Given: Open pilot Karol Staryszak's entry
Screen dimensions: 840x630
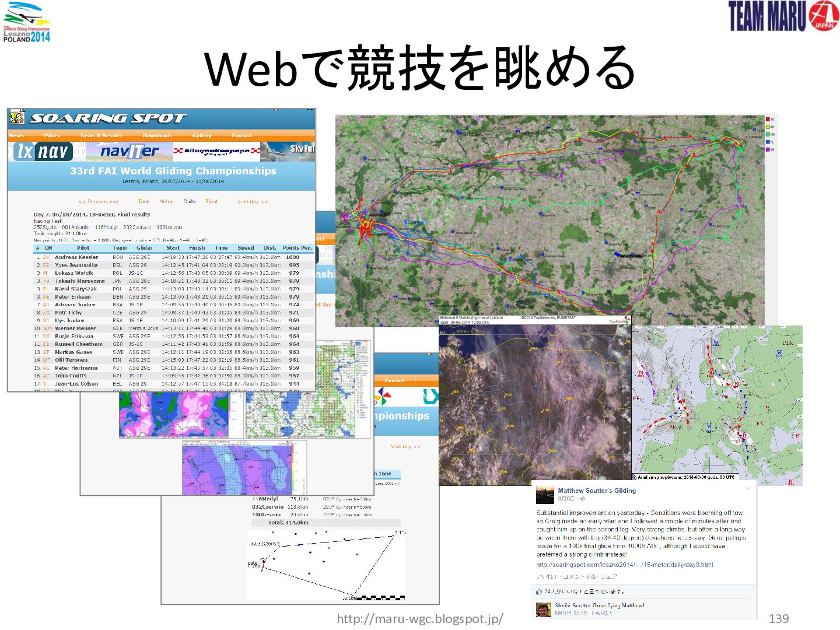Looking at the screenshot, I should 76,289.
